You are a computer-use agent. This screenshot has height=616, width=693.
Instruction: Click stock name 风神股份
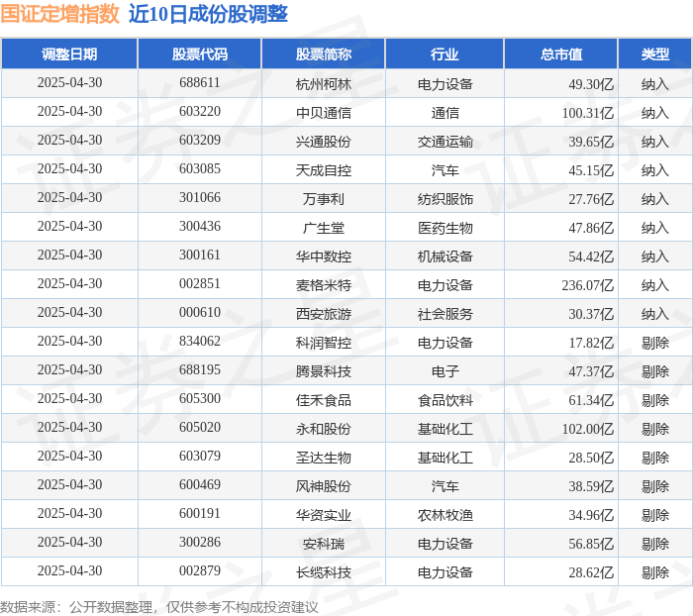tap(324, 486)
